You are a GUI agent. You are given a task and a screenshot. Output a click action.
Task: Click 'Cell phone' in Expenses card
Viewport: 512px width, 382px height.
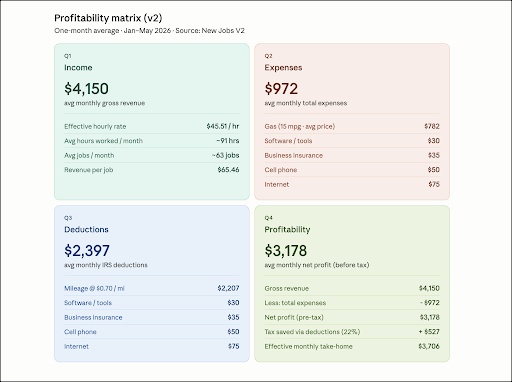281,170
